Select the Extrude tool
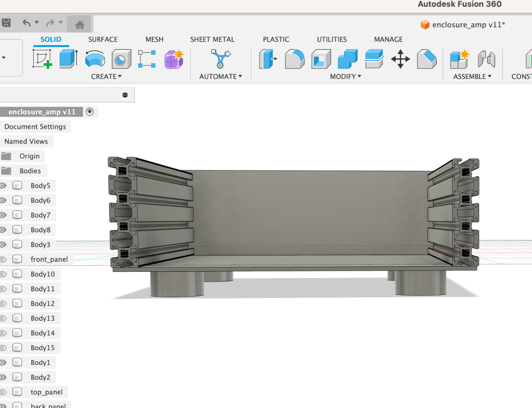Image resolution: width=532 pixels, height=408 pixels. (x=68, y=59)
